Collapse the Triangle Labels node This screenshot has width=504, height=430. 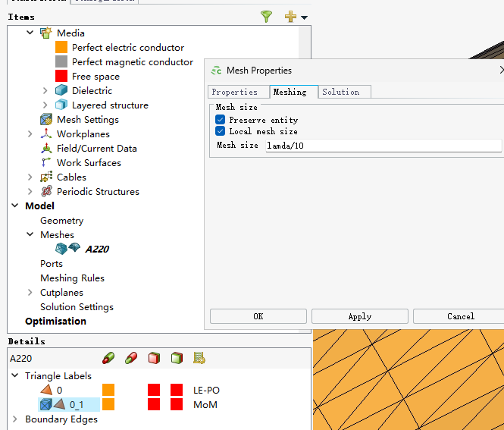click(15, 375)
